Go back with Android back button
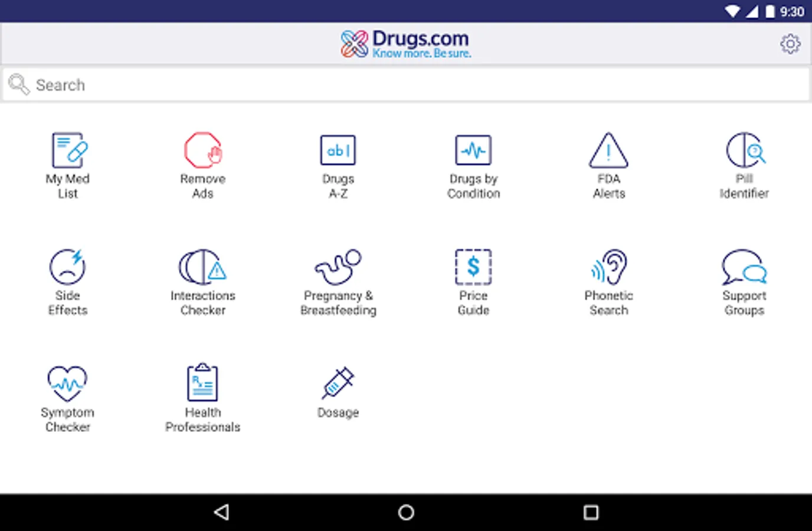Screen dimensions: 812x531 [x=222, y=512]
